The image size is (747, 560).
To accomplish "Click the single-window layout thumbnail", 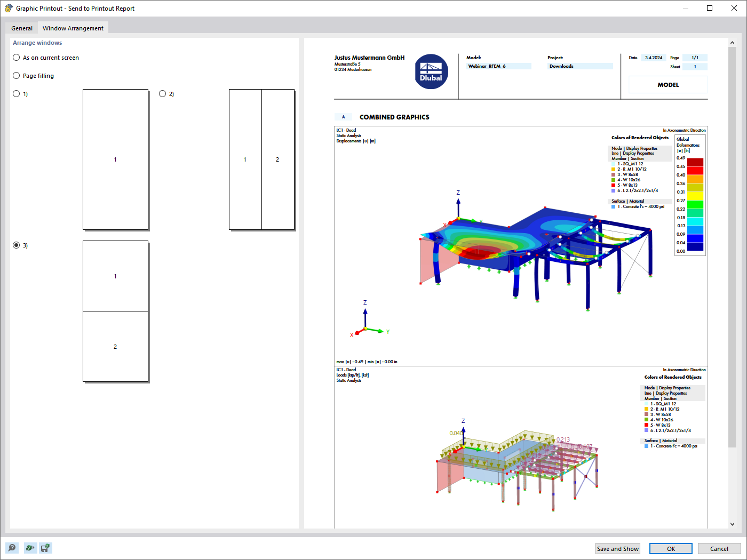I will [115, 159].
